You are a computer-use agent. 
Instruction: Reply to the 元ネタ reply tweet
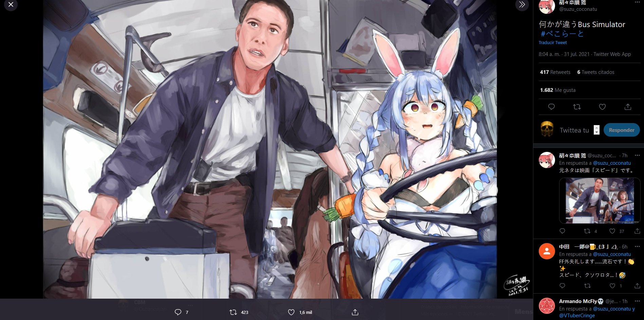tap(562, 231)
